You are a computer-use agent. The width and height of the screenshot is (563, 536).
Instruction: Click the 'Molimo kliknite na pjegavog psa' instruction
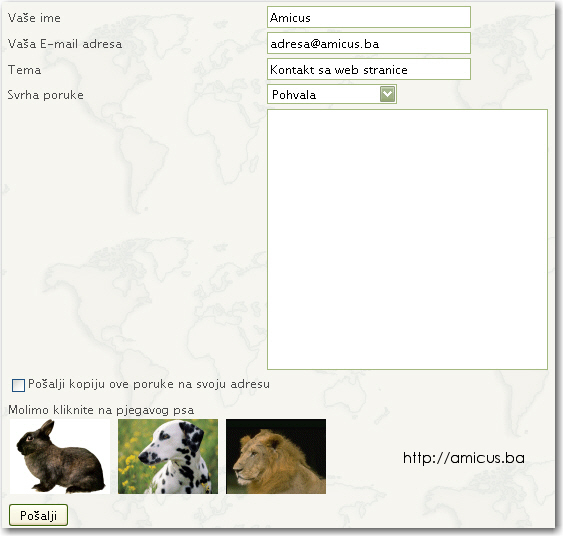[x=101, y=410]
